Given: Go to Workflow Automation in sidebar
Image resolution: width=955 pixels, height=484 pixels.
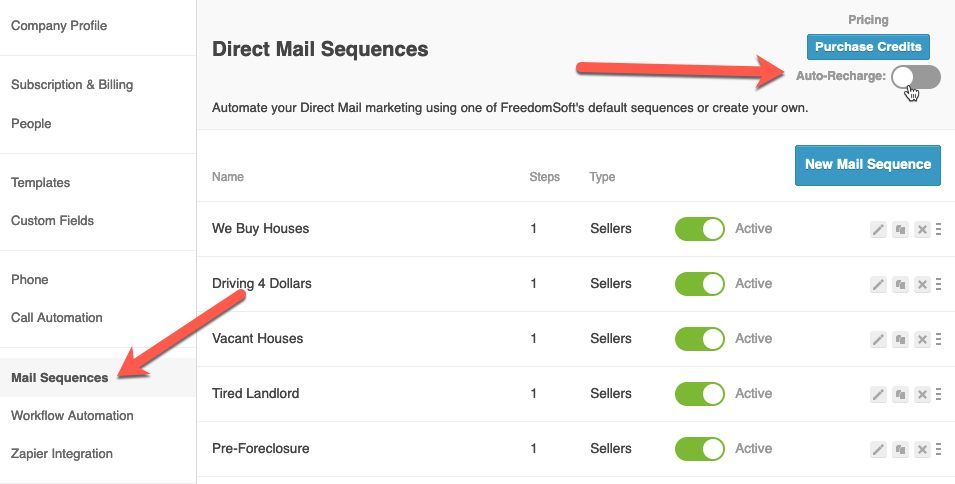Looking at the screenshot, I should tap(72, 416).
